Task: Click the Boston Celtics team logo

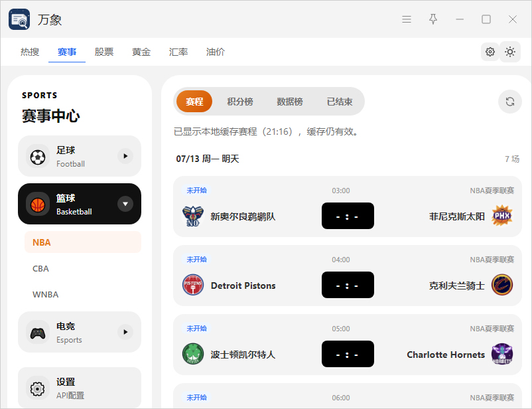Action: click(x=193, y=354)
